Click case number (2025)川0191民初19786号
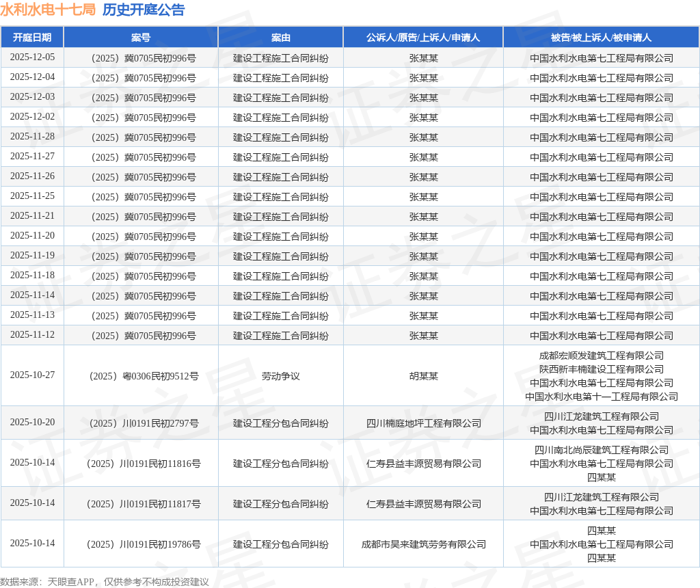 (x=144, y=545)
